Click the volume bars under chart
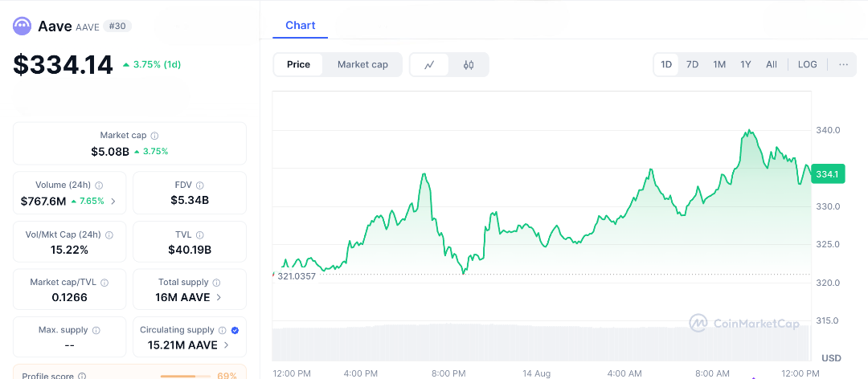This screenshot has width=868, height=379. 542,342
